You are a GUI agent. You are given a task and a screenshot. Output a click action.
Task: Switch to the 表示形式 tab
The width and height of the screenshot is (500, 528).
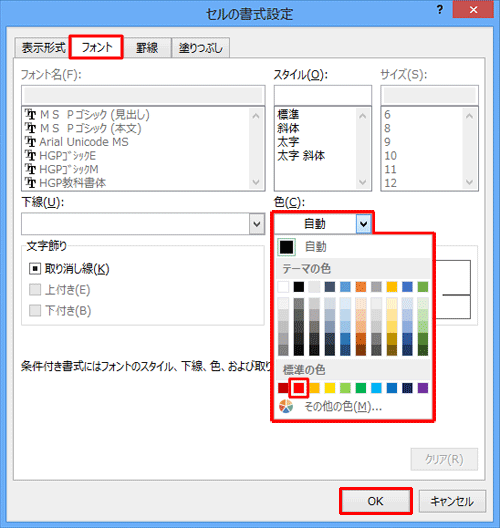43,47
